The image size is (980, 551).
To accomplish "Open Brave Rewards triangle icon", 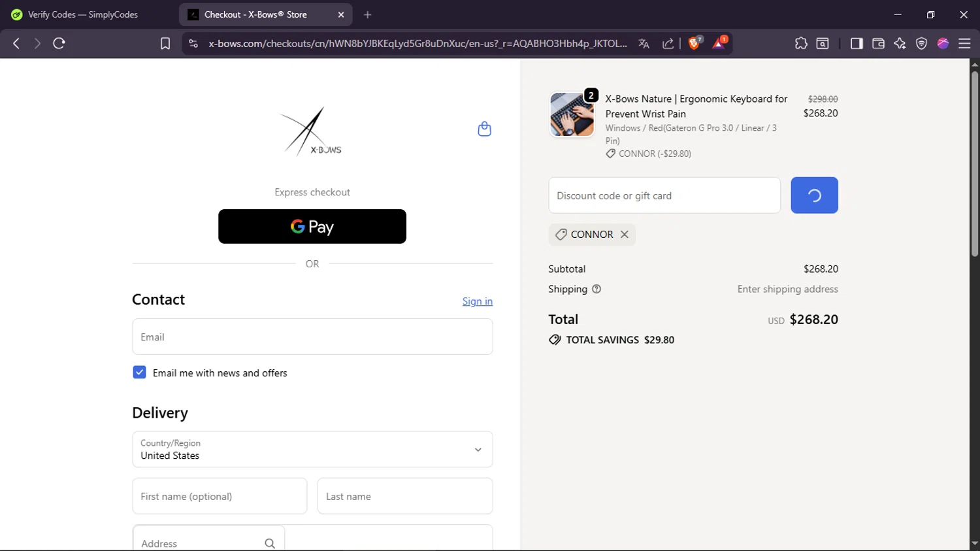I will (x=719, y=43).
